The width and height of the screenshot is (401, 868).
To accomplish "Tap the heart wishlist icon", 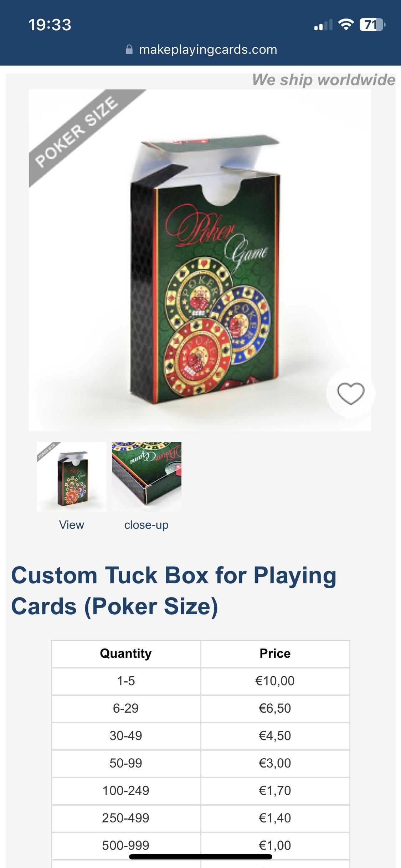I will 351,393.
